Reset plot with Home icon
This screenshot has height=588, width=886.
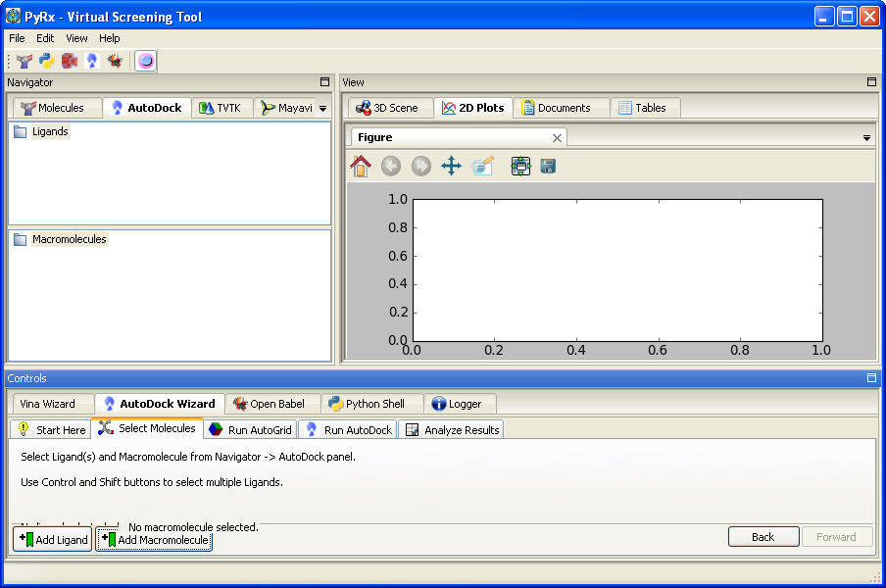[x=361, y=166]
